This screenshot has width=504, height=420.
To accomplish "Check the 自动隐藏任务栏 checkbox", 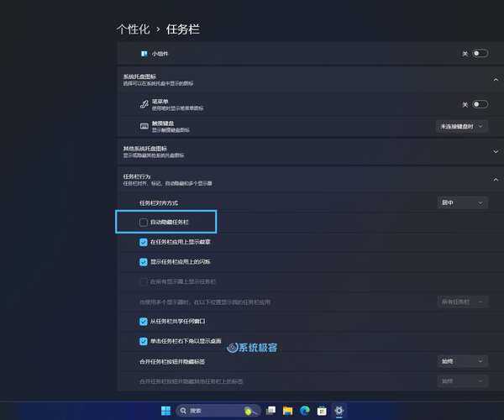I will 144,222.
